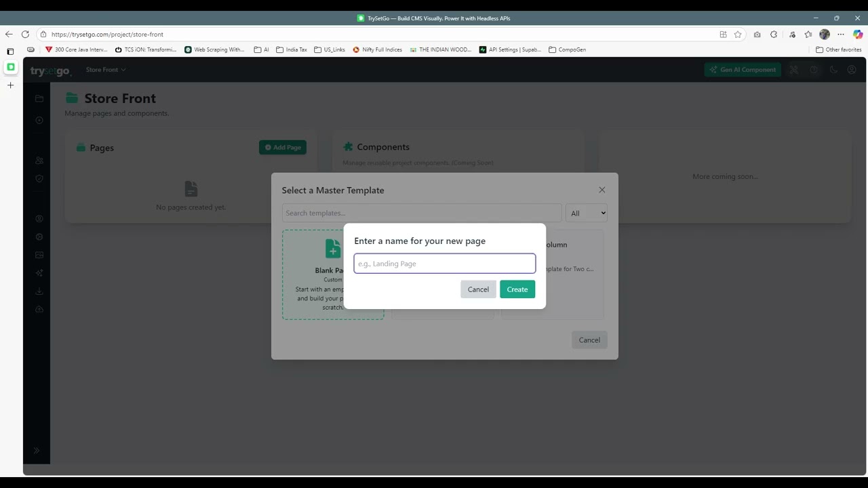Viewport: 868px width, 488px height.
Task: Add page to favorites star icon
Action: [x=738, y=34]
